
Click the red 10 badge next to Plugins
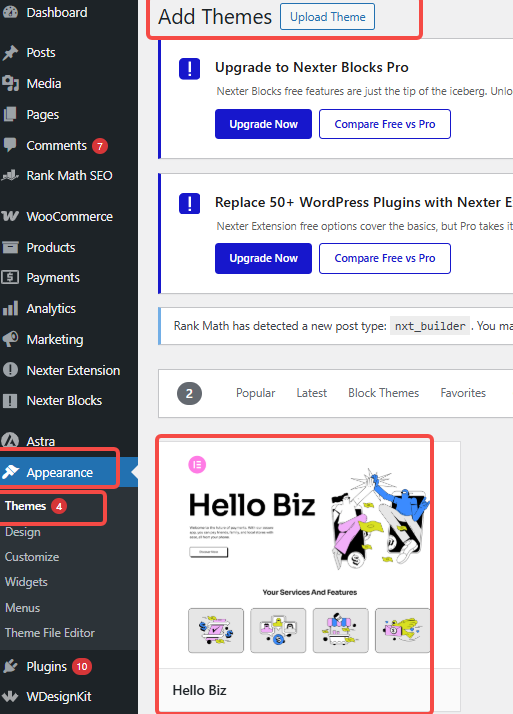pos(82,667)
